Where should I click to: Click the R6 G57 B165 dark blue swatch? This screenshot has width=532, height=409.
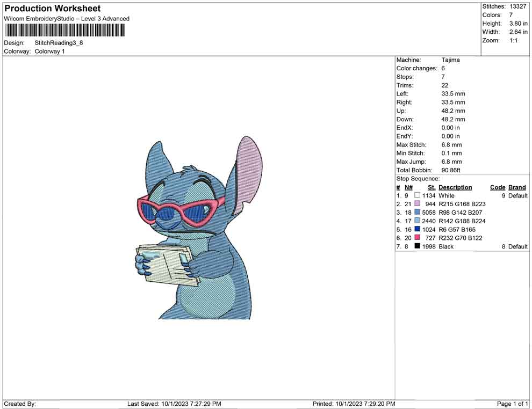[x=418, y=229]
